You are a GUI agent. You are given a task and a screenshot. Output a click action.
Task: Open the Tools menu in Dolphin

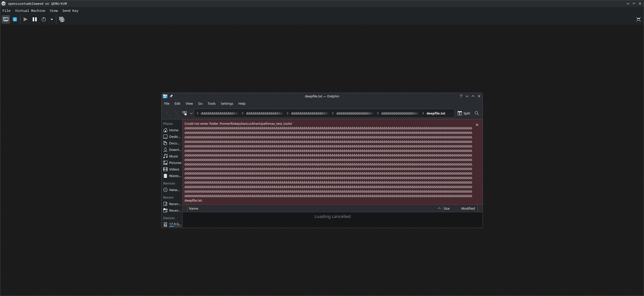(x=211, y=103)
